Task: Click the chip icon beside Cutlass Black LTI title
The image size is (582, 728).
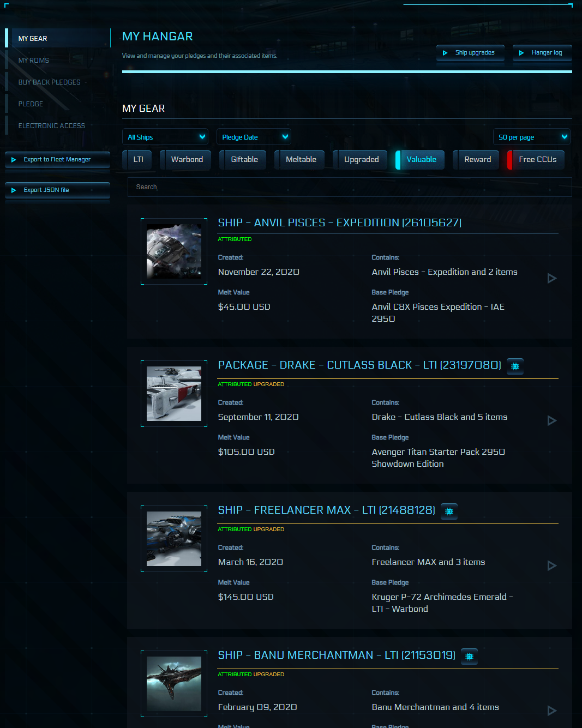Action: (x=515, y=366)
